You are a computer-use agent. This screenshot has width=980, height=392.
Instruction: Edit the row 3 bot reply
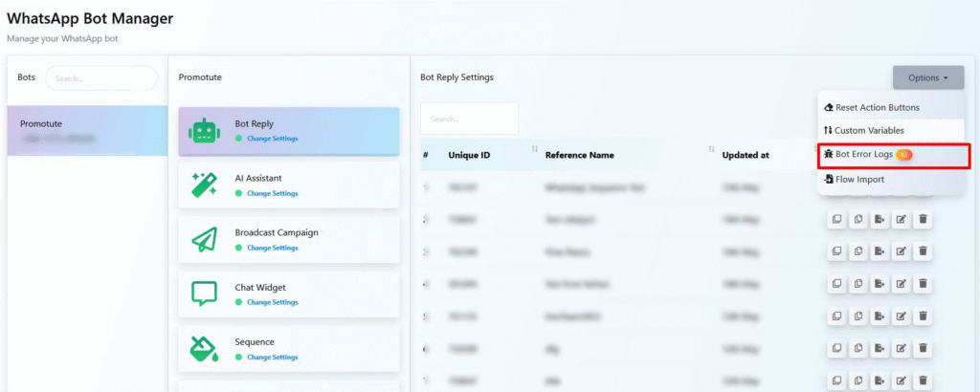point(901,250)
